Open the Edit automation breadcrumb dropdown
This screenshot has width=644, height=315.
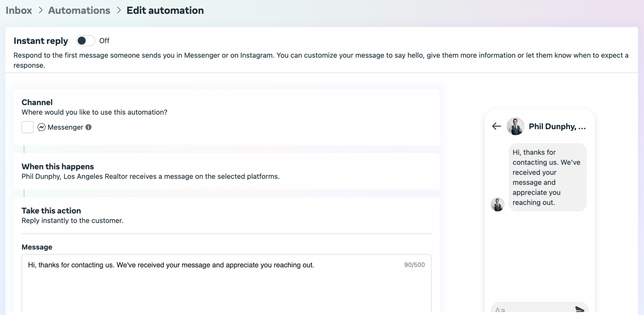(165, 10)
